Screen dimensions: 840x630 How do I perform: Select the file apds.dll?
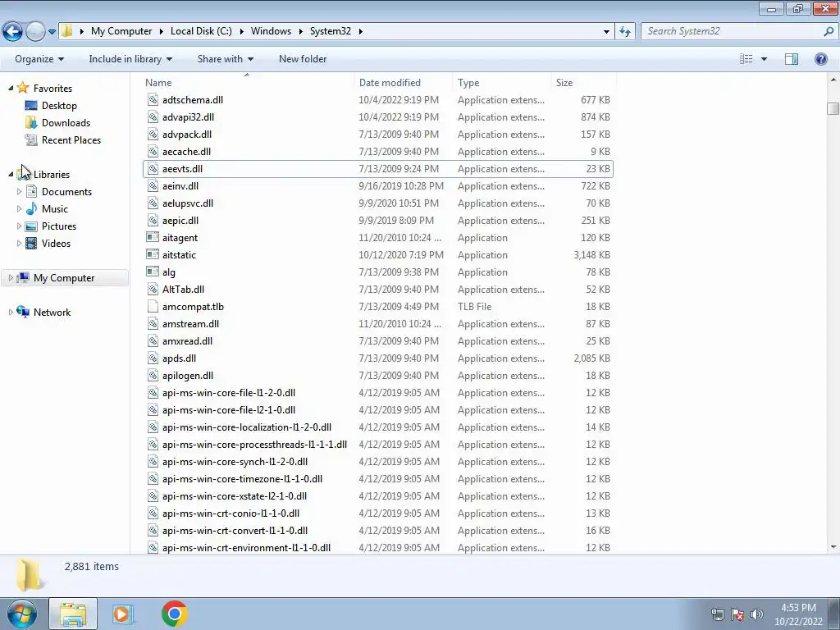[x=377, y=358]
